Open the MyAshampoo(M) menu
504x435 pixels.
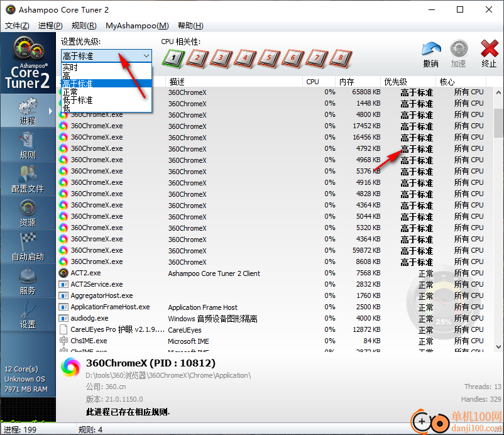pos(137,26)
